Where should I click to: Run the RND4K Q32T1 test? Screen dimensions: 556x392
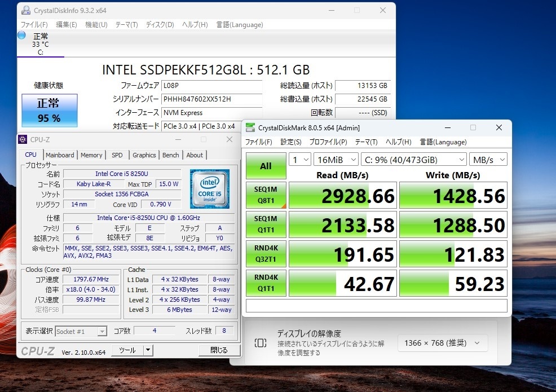(266, 254)
